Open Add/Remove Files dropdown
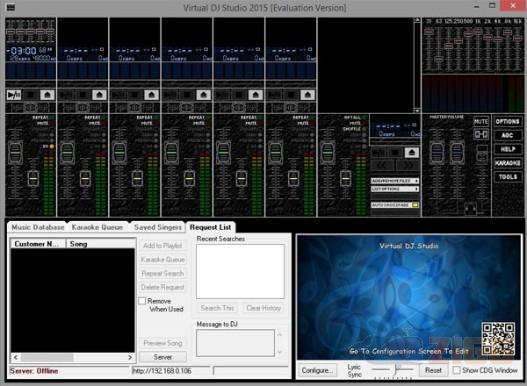This screenshot has width=527, height=386. [x=395, y=181]
